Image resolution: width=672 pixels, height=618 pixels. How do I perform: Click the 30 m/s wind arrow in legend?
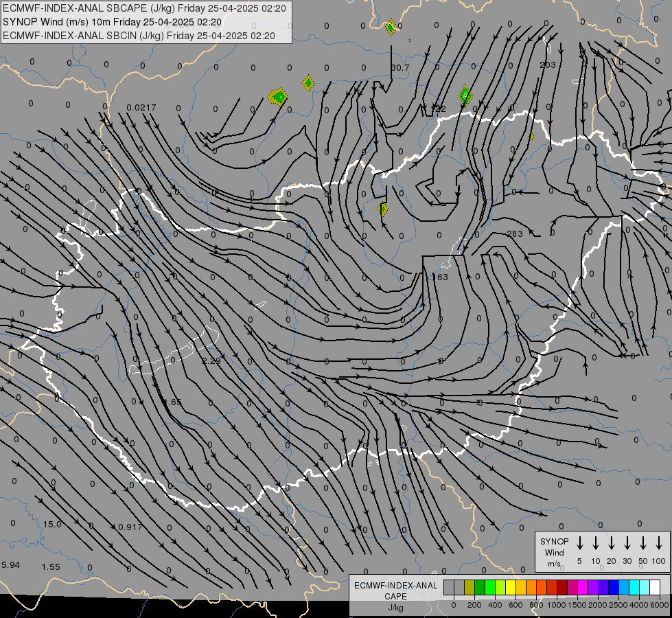pyautogui.click(x=627, y=543)
